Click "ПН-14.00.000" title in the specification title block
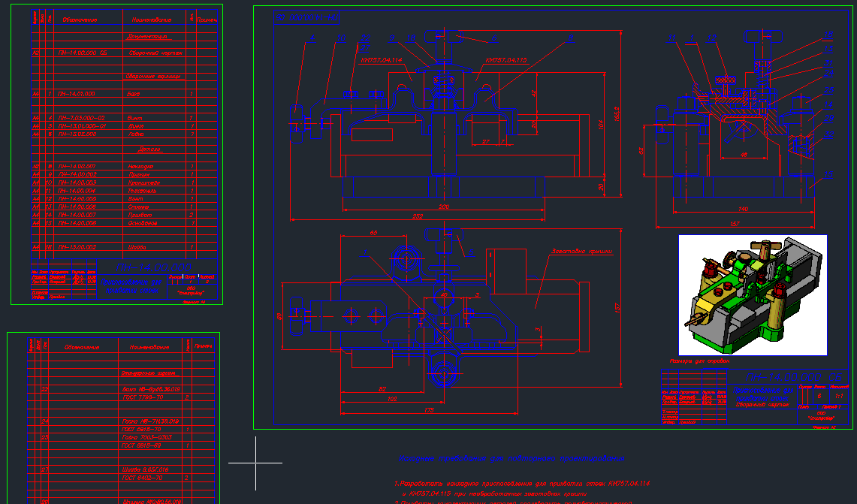Viewport: 857px width, 504px height. click(153, 267)
